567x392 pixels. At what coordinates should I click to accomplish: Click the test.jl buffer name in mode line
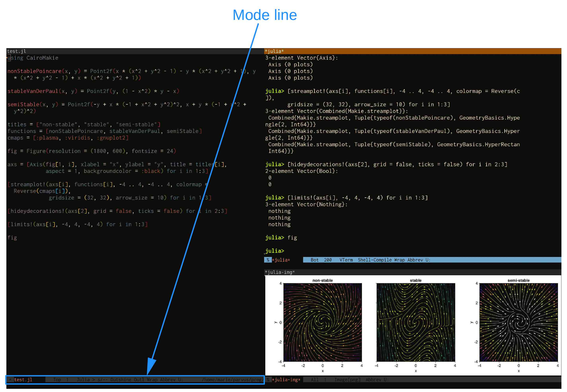(23, 380)
